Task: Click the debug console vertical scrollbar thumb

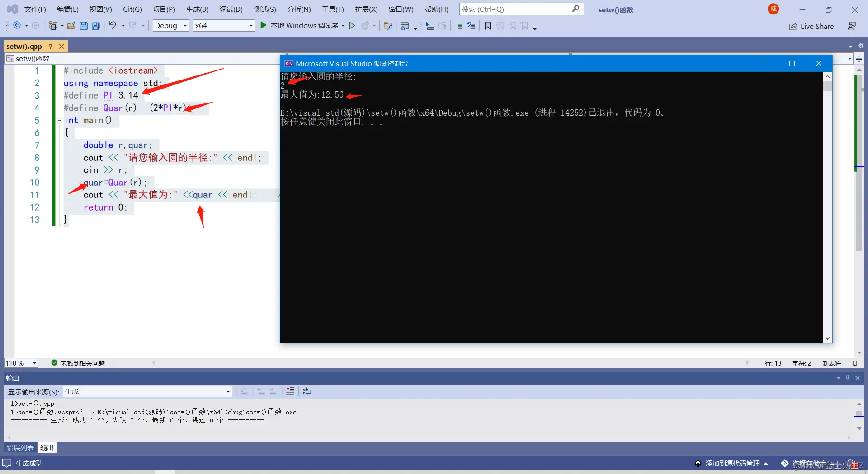Action: pyautogui.click(x=827, y=86)
